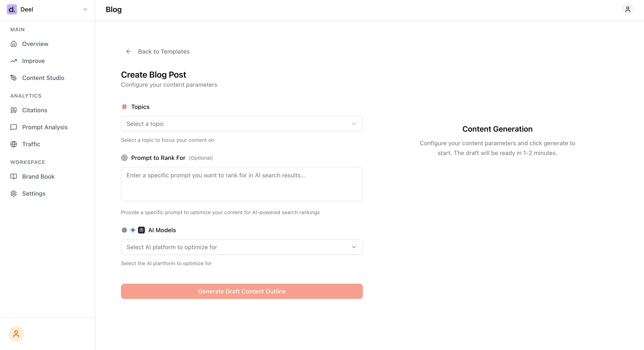Open the Traffic analytics view

click(31, 144)
